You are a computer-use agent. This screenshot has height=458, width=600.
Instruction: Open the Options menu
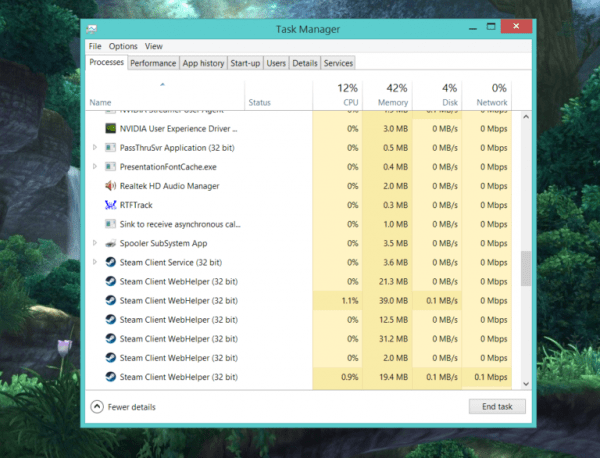(x=123, y=46)
